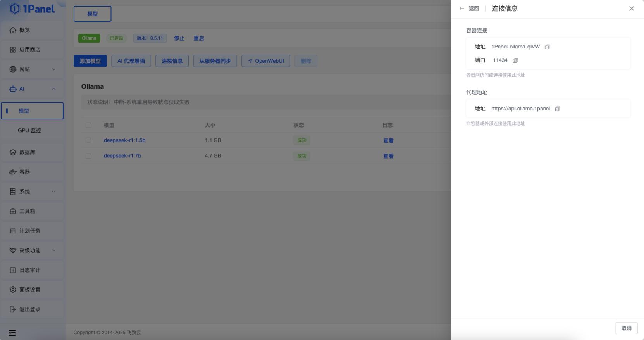The image size is (644, 340).
Task: Close the connection info drawer
Action: pyautogui.click(x=632, y=9)
